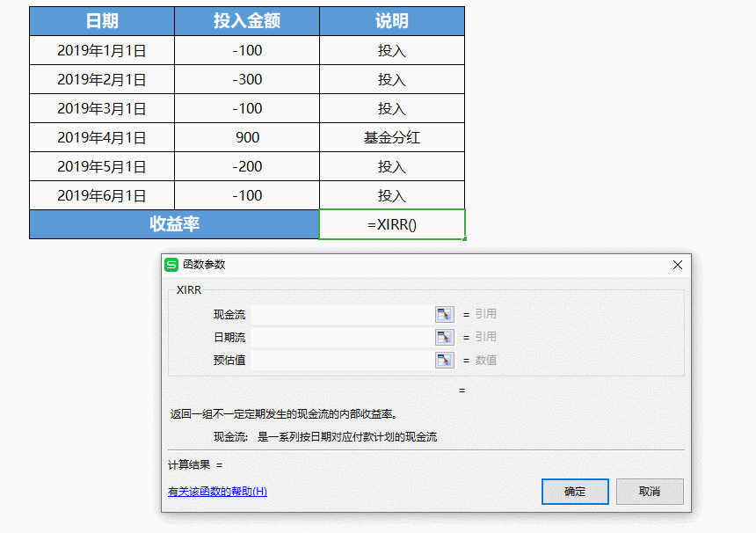Select the 投入 cell in 2019年5月1日 row

pyautogui.click(x=392, y=166)
